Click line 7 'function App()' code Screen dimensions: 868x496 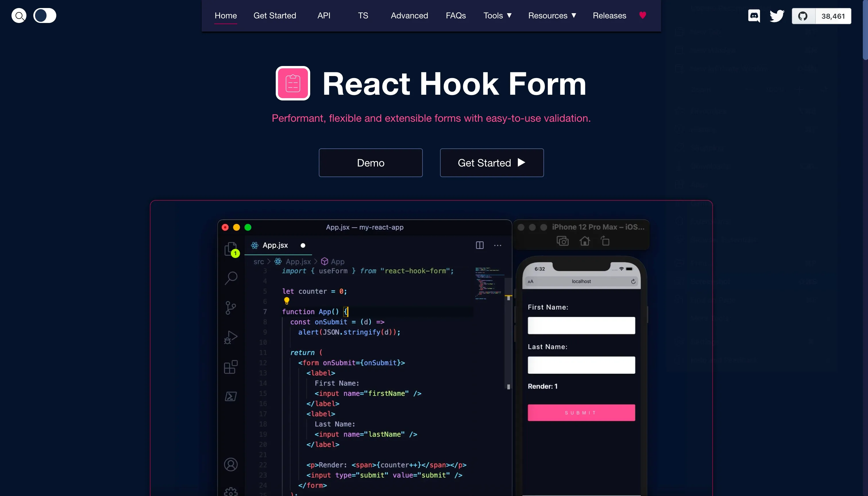click(x=315, y=311)
